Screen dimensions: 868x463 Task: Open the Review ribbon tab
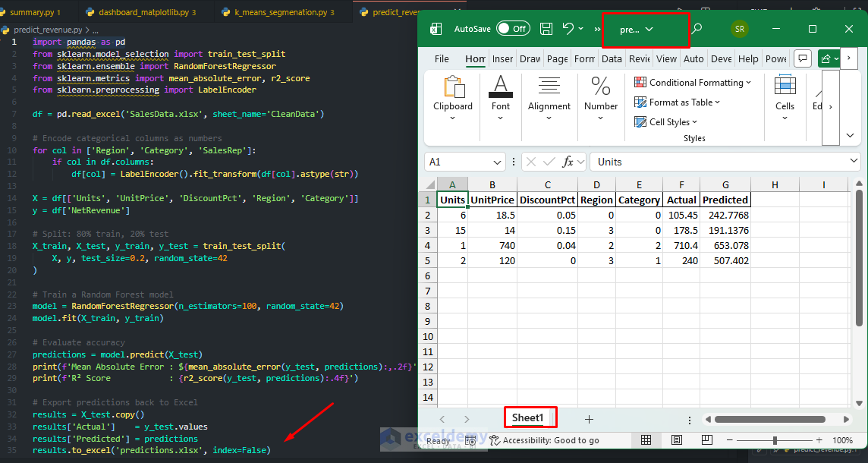(x=639, y=58)
